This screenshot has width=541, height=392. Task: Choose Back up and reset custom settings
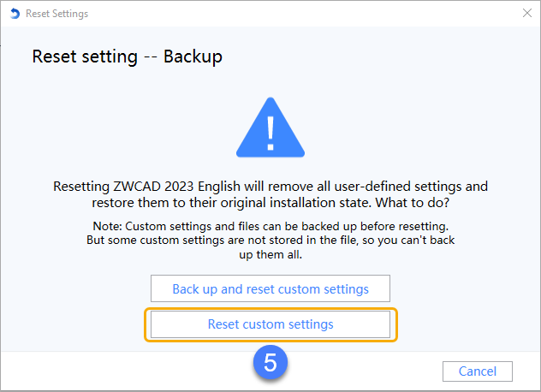pyautogui.click(x=270, y=288)
